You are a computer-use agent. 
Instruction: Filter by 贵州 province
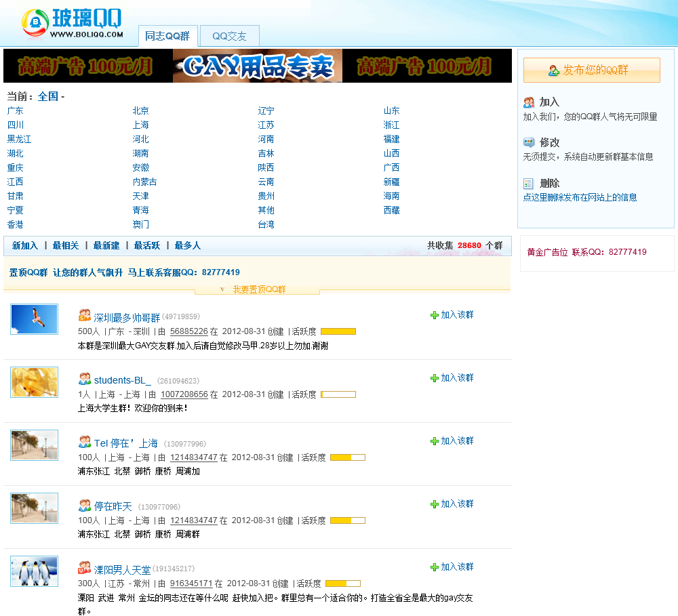point(266,196)
